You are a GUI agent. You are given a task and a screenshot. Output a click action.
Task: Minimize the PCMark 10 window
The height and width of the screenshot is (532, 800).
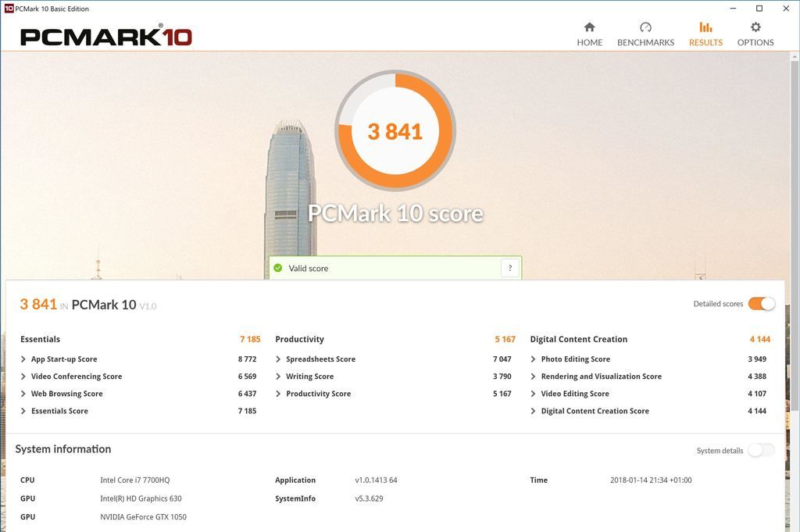[x=733, y=8]
